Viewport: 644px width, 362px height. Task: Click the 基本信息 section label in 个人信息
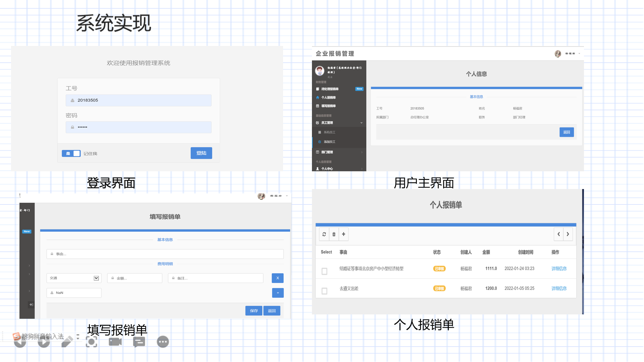[476, 97]
